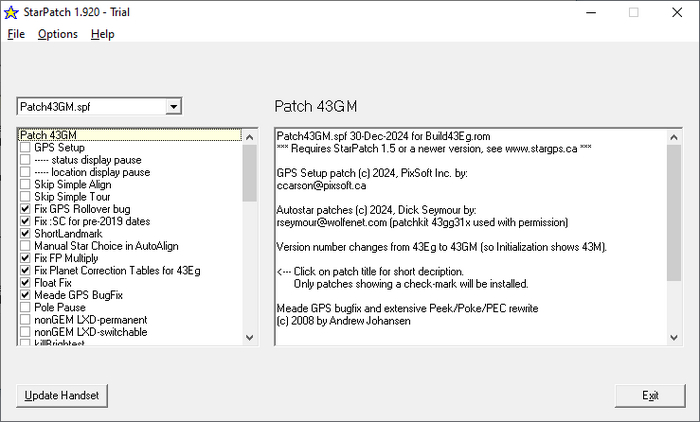Uncheck Fix :SC for pre-2019 dates checkbox
This screenshot has height=422, width=700.
click(25, 221)
